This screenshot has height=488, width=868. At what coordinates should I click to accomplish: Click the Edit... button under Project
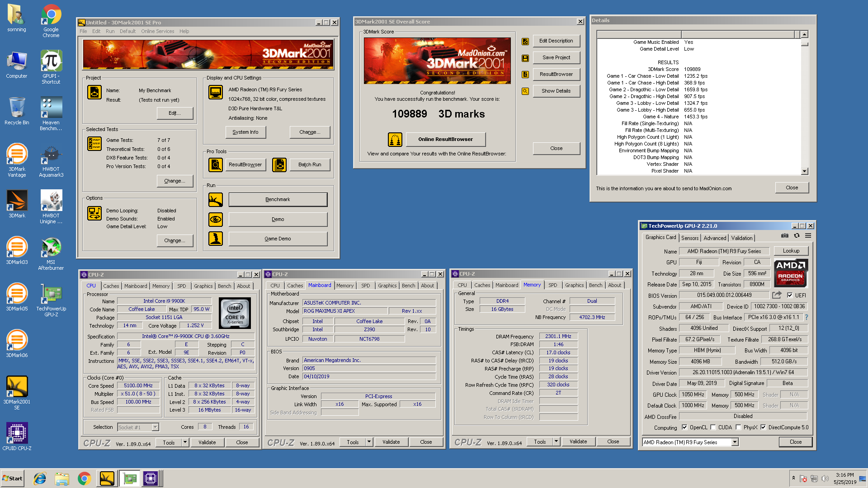point(175,113)
